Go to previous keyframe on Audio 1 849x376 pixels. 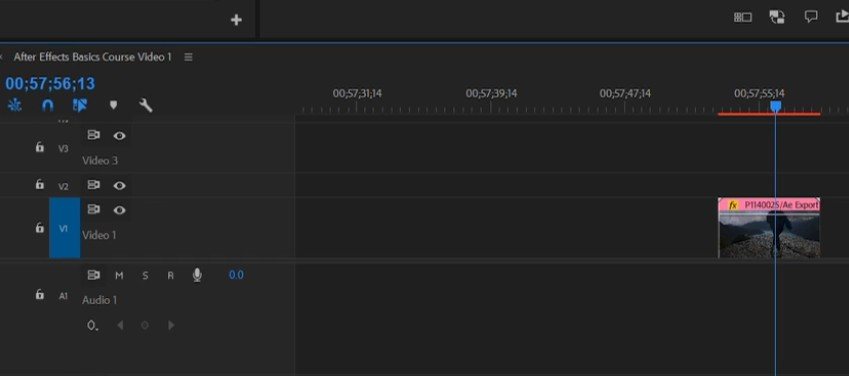120,325
